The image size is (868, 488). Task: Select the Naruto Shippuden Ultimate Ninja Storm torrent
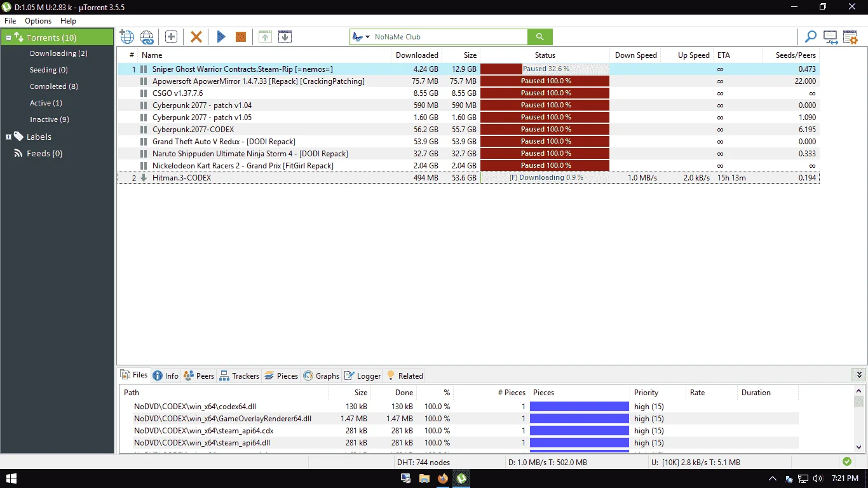468,154
